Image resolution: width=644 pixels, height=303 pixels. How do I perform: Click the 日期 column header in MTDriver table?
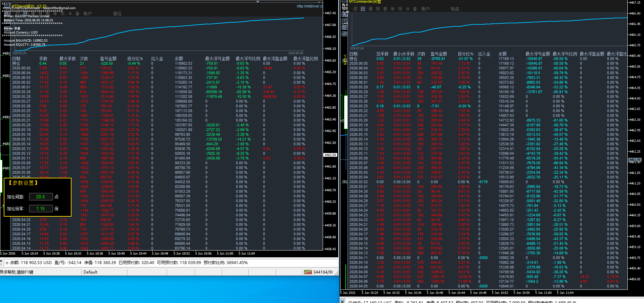(x=16, y=59)
